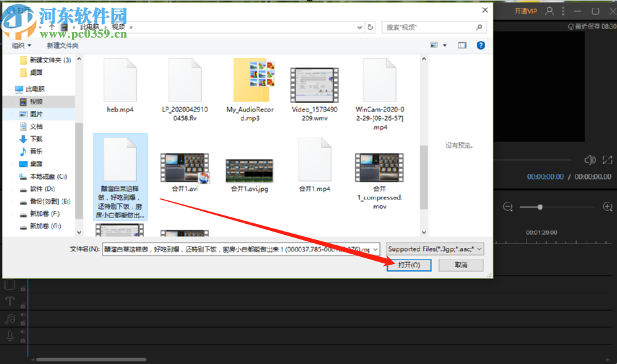617x364 pixels.
Task: Select 合并1_compressed.mov file
Action: (x=380, y=181)
